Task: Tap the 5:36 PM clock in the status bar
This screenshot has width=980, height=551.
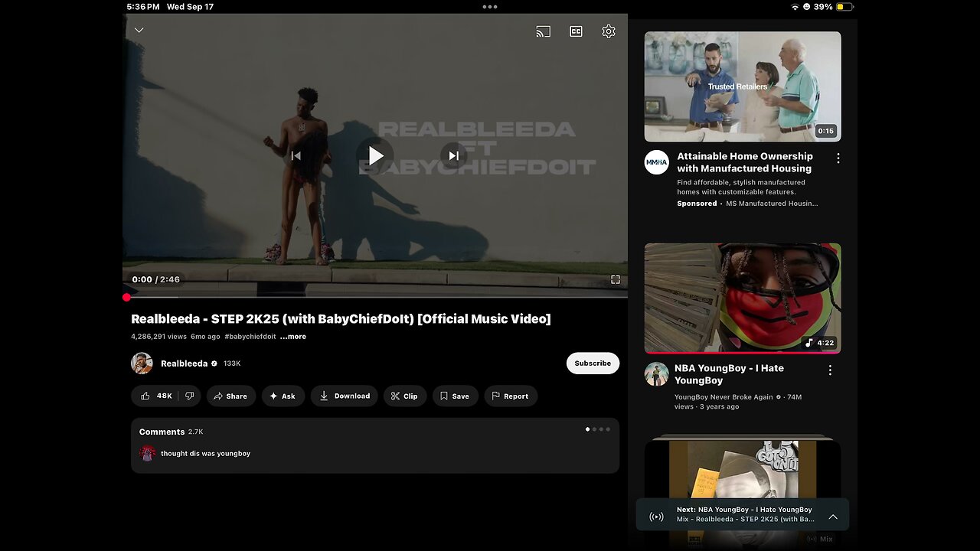Action: pyautogui.click(x=143, y=7)
